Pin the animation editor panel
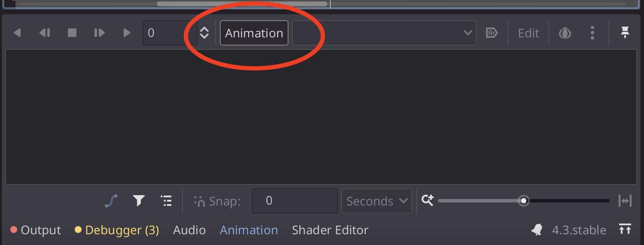 (625, 33)
